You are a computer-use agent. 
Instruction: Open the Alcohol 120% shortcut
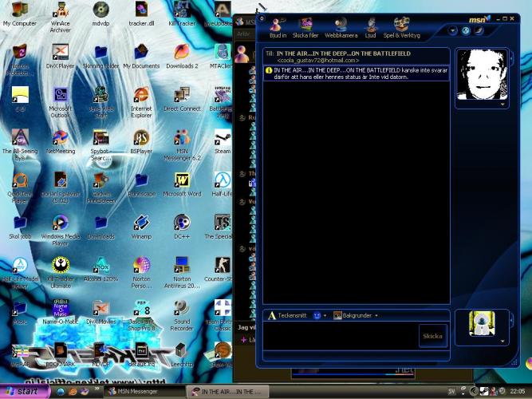click(x=100, y=270)
